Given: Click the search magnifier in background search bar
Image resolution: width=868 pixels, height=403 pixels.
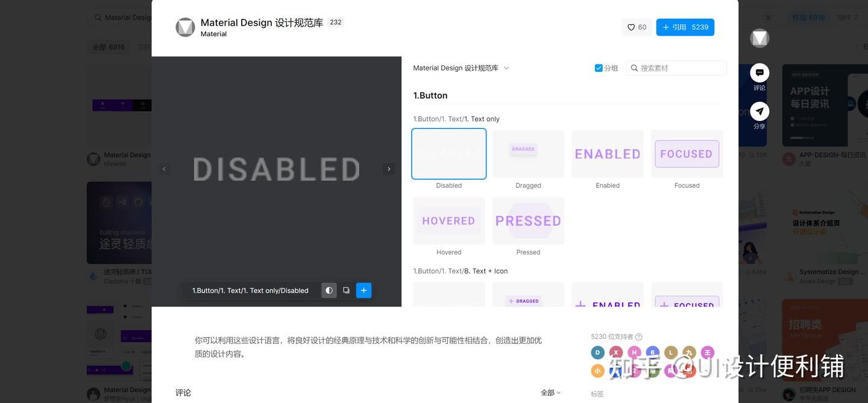Looking at the screenshot, I should click(x=98, y=17).
